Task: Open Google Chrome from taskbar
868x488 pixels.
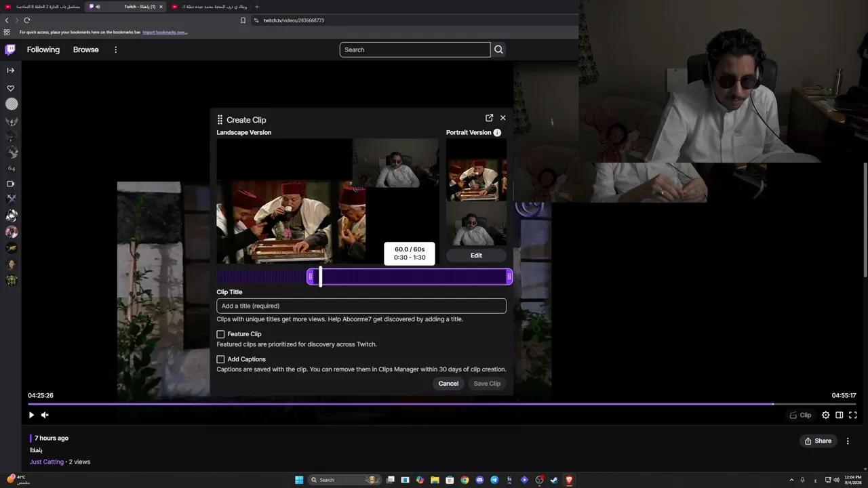Action: [465, 480]
